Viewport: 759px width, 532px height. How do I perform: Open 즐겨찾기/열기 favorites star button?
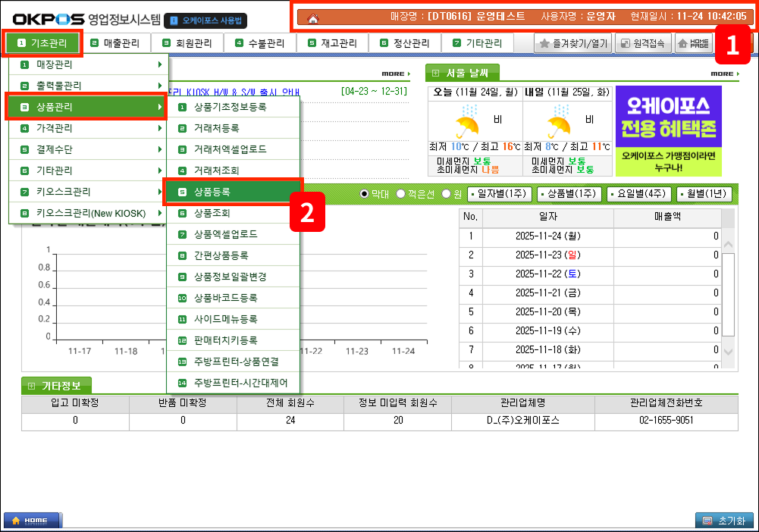pos(572,44)
